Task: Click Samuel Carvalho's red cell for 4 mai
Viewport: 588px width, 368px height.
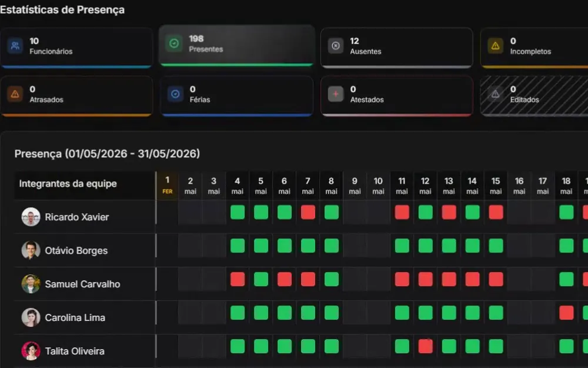Action: 238,279
